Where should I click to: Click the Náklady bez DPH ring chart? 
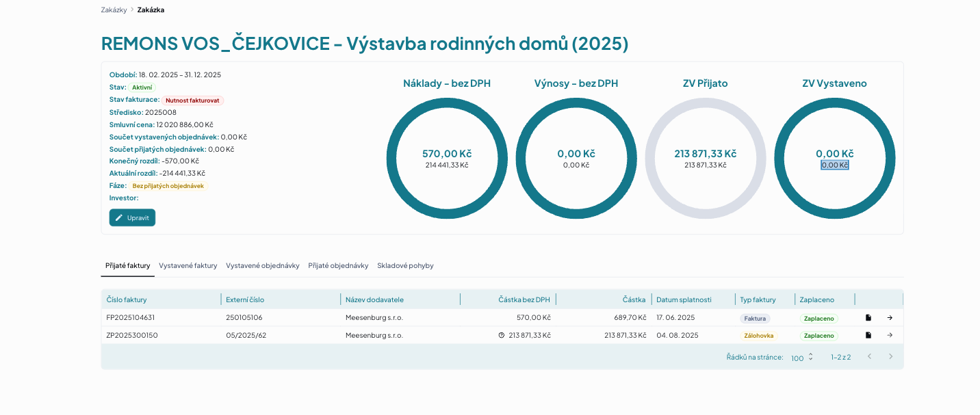point(447,159)
